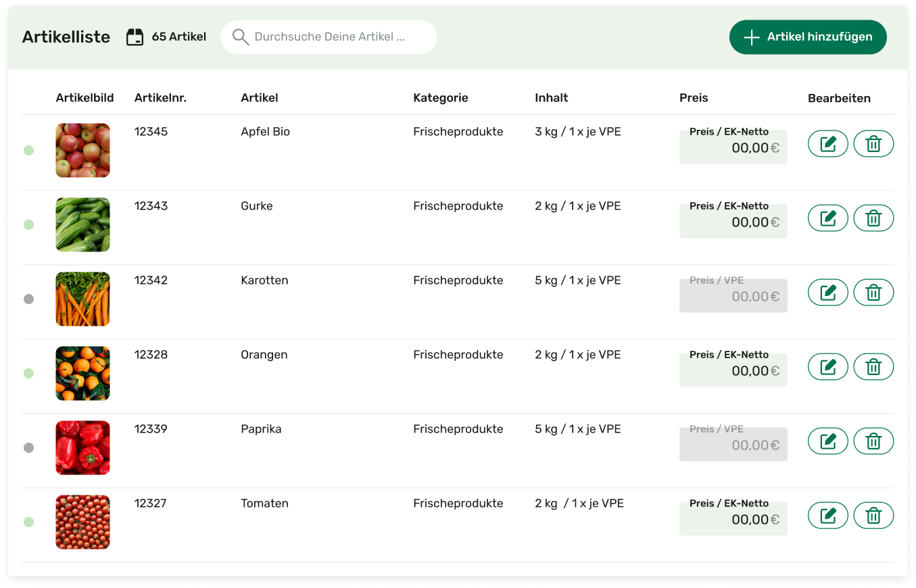Image resolution: width=916 pixels, height=588 pixels.
Task: Toggle the grey status dot for Karotten
Action: (x=28, y=299)
